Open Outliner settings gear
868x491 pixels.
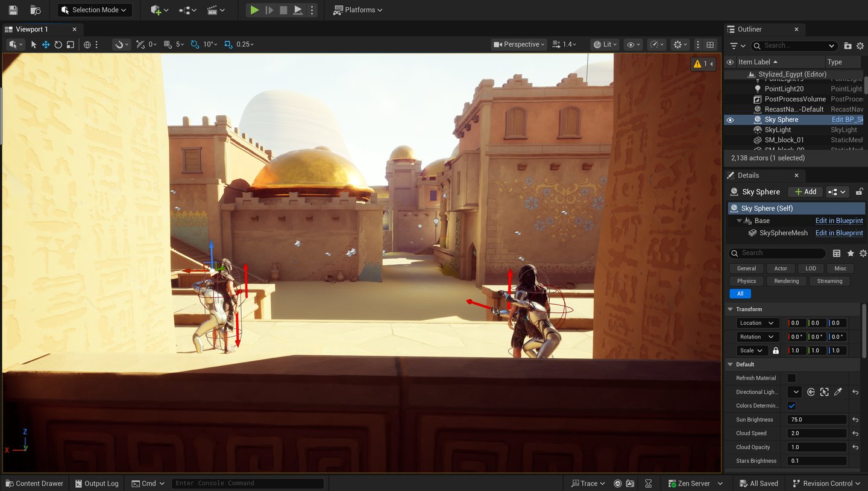click(x=861, y=46)
